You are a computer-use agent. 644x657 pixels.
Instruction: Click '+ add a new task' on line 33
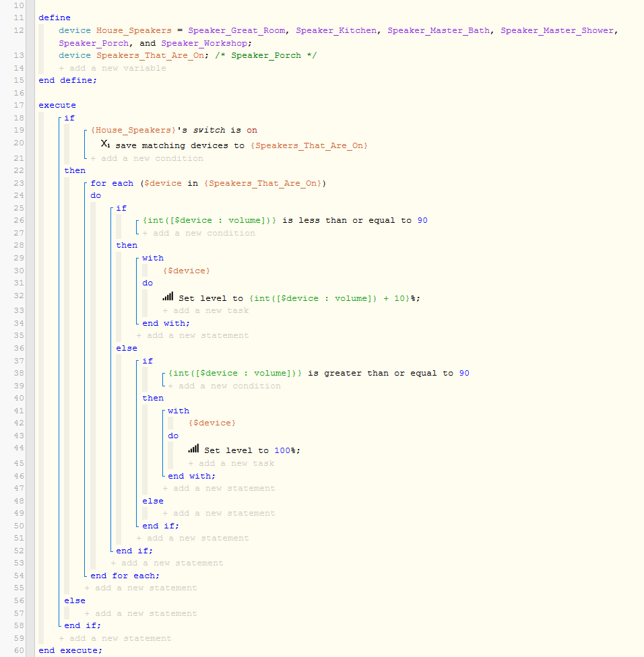pos(205,310)
